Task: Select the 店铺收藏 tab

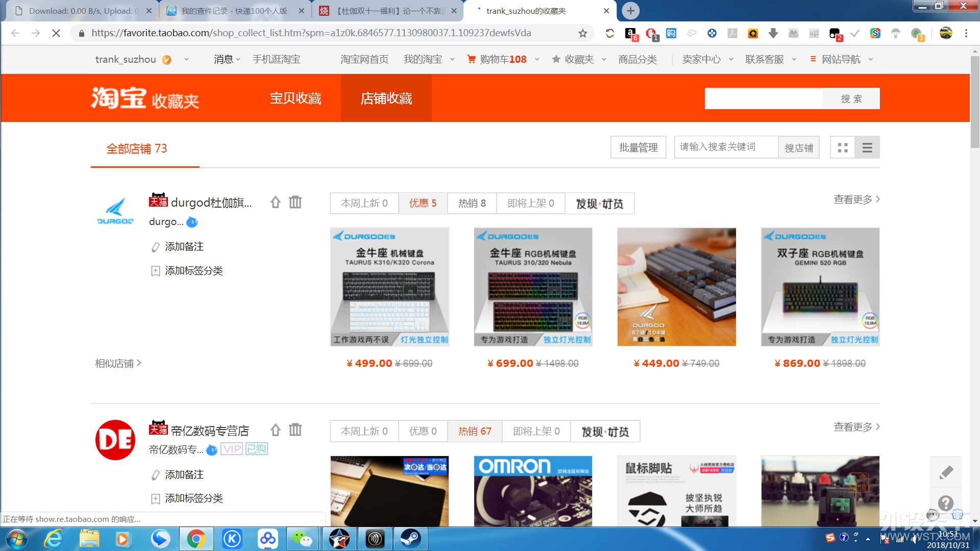Action: click(x=386, y=98)
